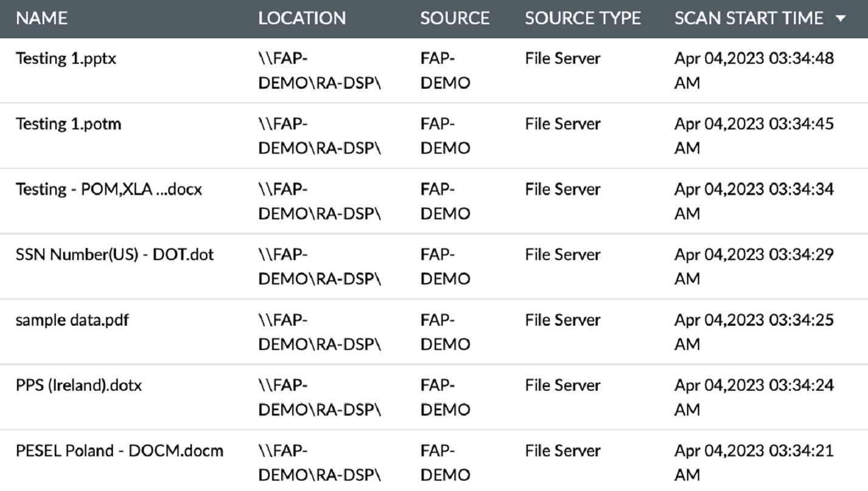Screen dimensions: 868x491
Task: Click the 03:34:45 AM scan time cell
Action: pos(753,136)
